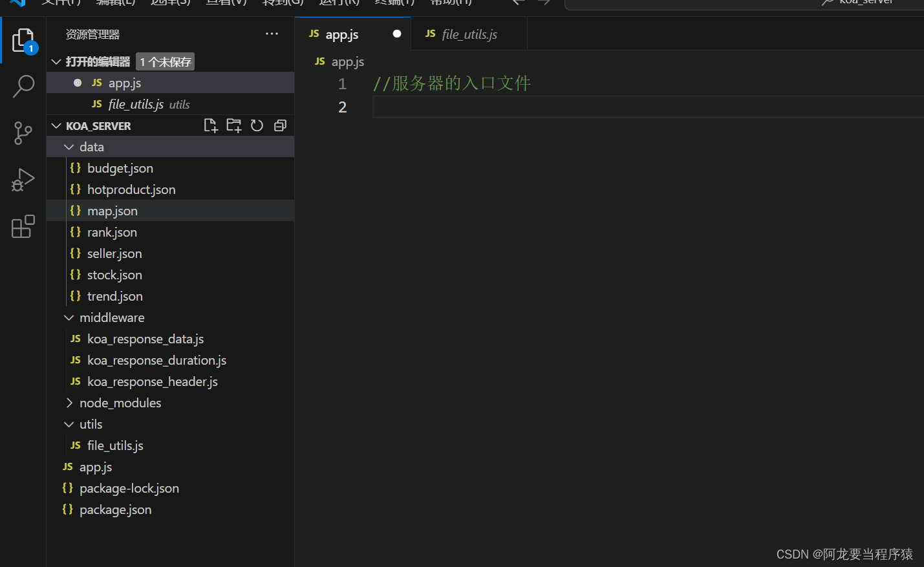Collapse the KOA_SERVER root section
Viewport: 924px width, 567px height.
point(56,125)
